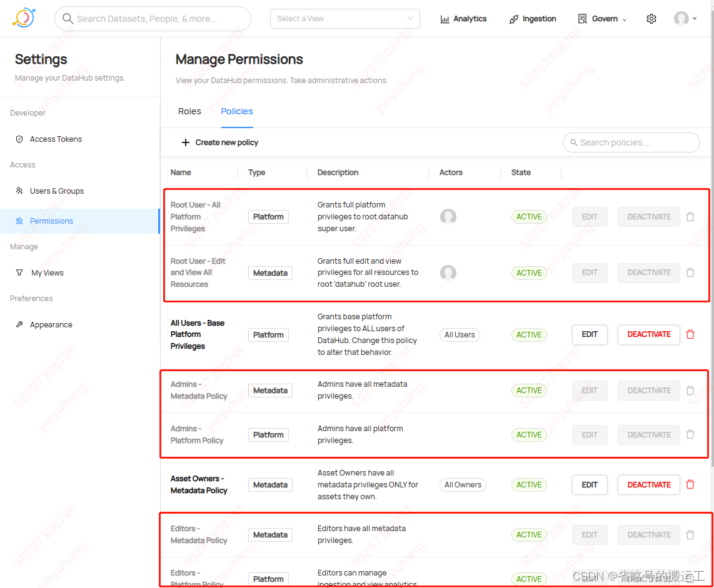Click the search magnifier icon in top bar
714x588 pixels.
click(x=68, y=19)
